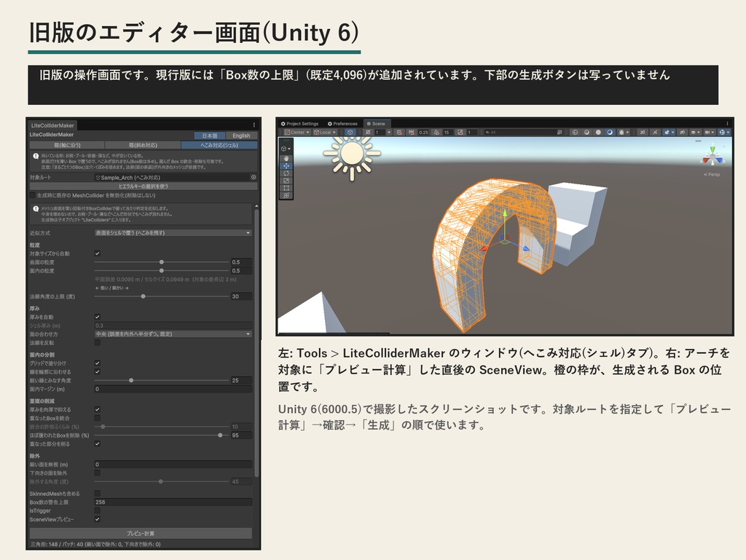Image resolution: width=746 pixels, height=560 pixels.
Task: Toggle 2D view icon in Scene toolbar
Action: click(x=643, y=132)
